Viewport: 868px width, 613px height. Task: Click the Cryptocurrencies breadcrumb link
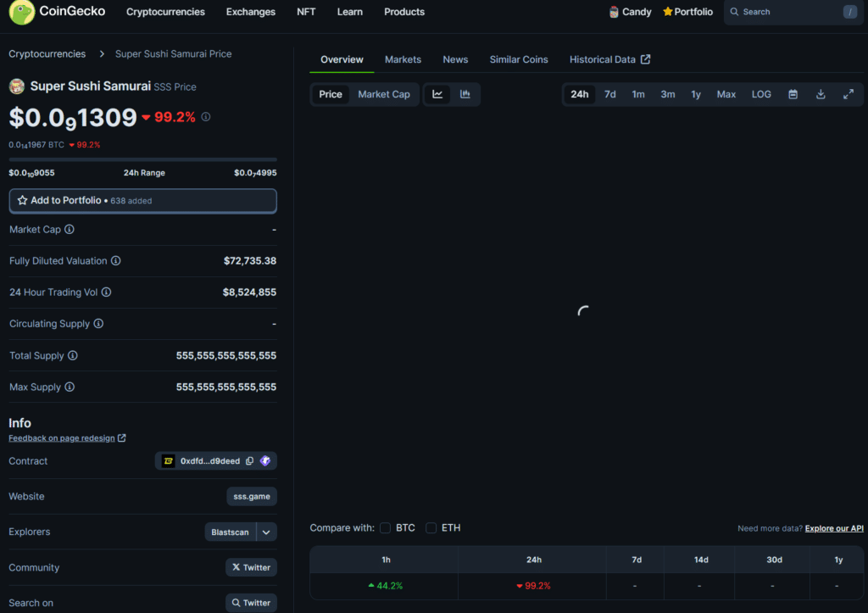click(x=47, y=53)
